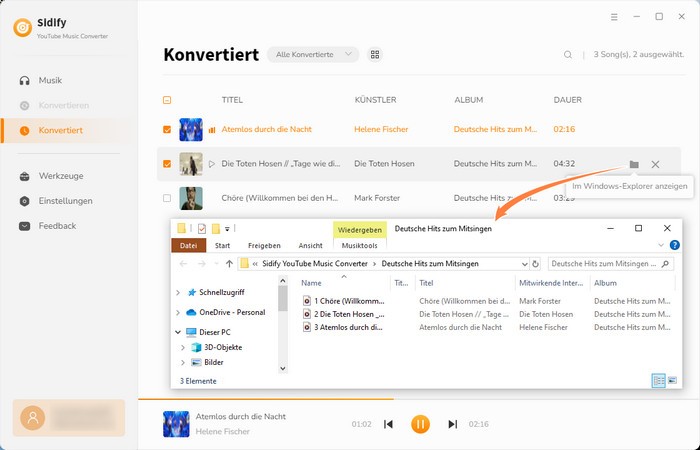Uncheck Atemlos durch die Nacht checkbox
Viewport: 700px width, 450px height.
coord(167,129)
